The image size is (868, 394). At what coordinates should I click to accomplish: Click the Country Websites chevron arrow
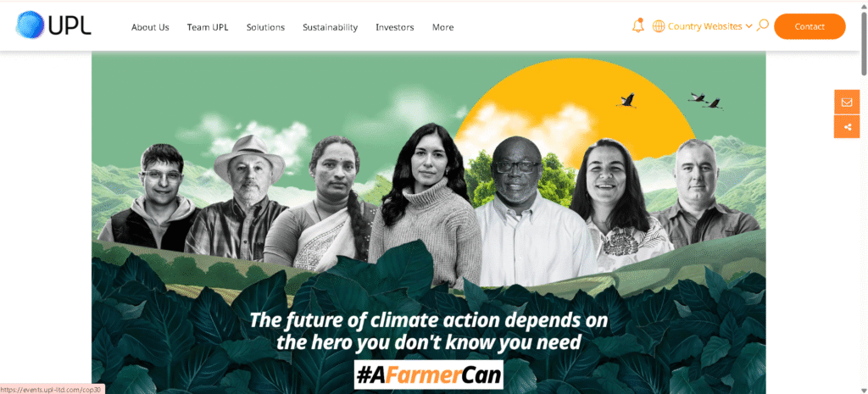(x=748, y=26)
